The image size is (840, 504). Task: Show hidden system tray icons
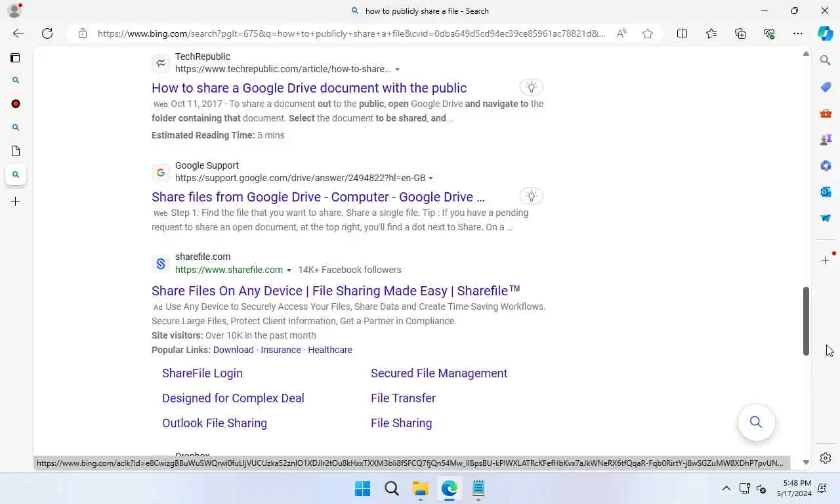(x=726, y=488)
